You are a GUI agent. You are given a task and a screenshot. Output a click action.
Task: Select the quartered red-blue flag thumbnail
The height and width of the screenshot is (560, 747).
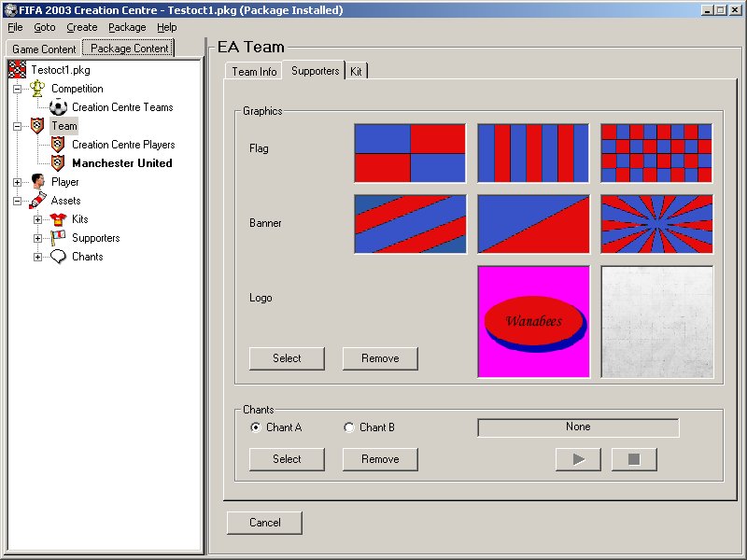tap(410, 153)
